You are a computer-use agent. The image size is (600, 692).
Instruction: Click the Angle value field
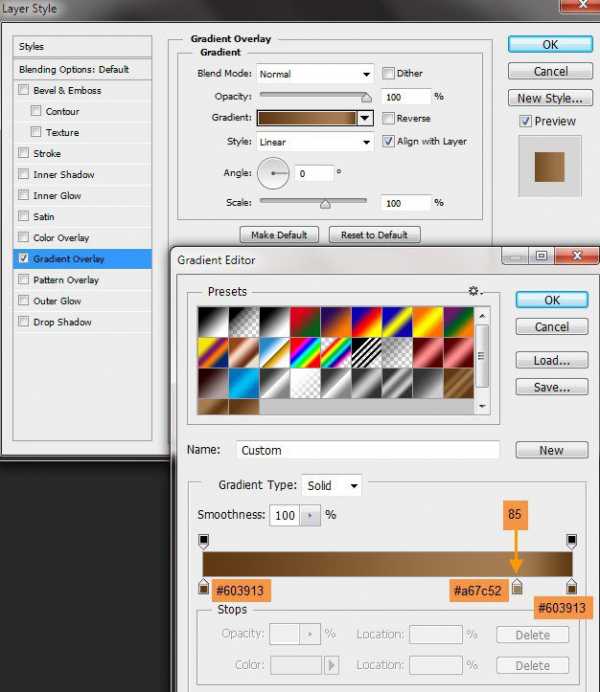[x=315, y=173]
